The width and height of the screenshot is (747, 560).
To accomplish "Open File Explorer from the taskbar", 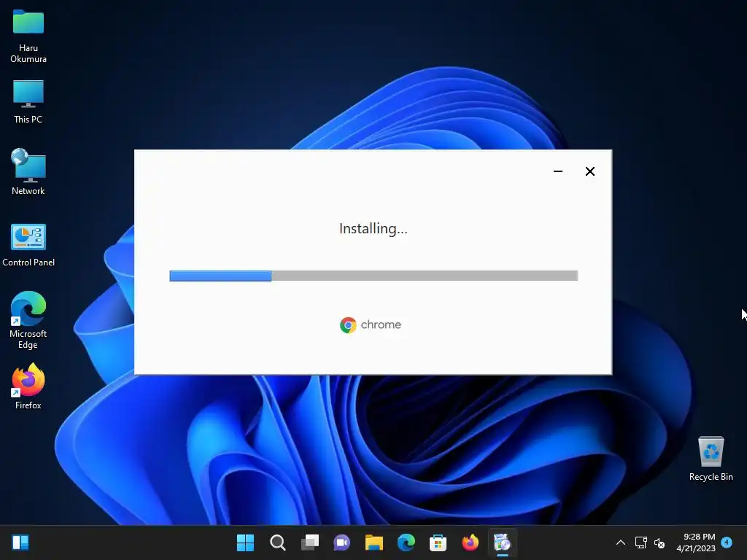I will click(x=374, y=542).
